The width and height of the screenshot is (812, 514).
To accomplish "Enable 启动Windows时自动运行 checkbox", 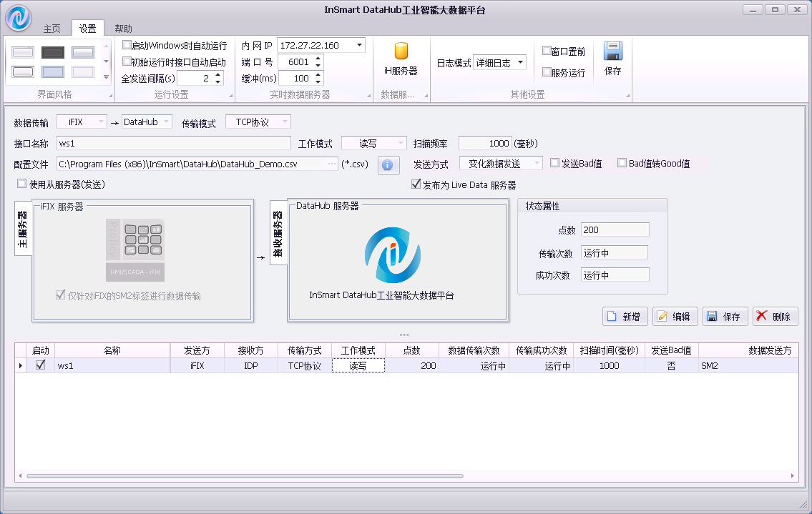I will tap(127, 45).
